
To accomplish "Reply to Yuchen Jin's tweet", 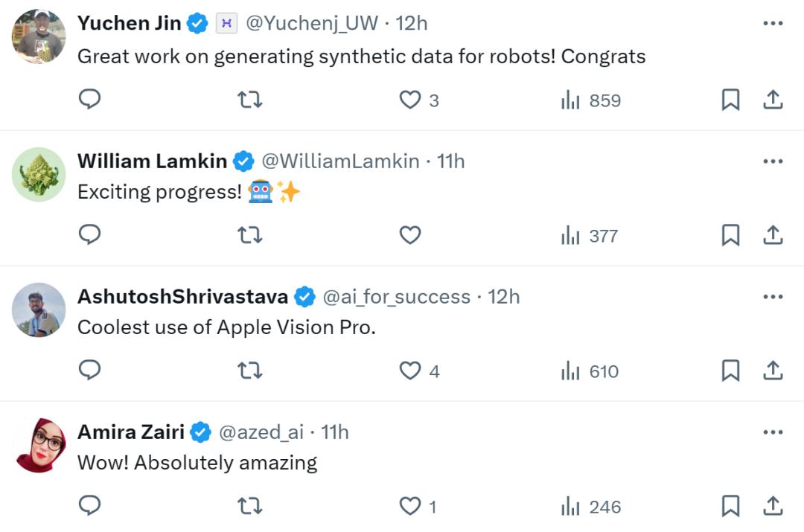I will coord(89,100).
